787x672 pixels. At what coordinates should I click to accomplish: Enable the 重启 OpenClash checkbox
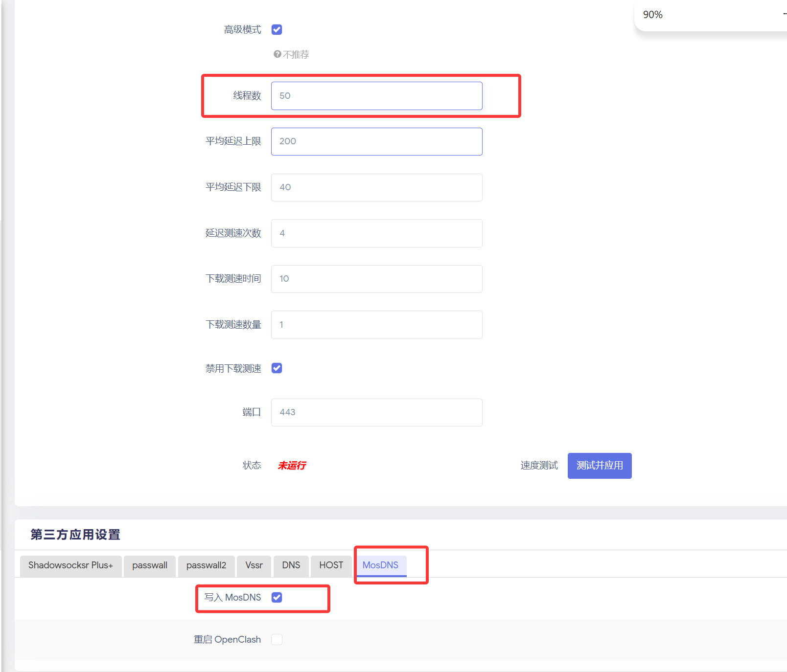click(x=277, y=640)
